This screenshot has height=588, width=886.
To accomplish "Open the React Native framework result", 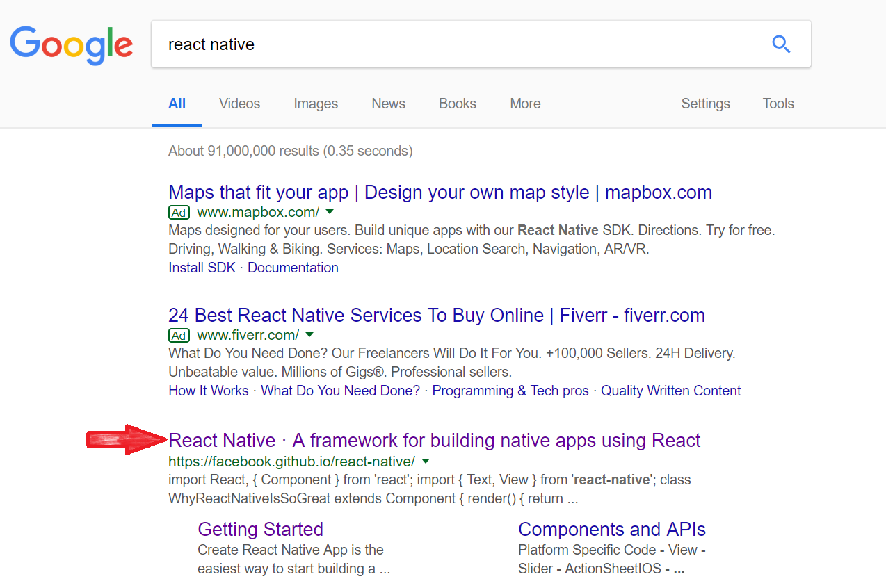I will [434, 440].
